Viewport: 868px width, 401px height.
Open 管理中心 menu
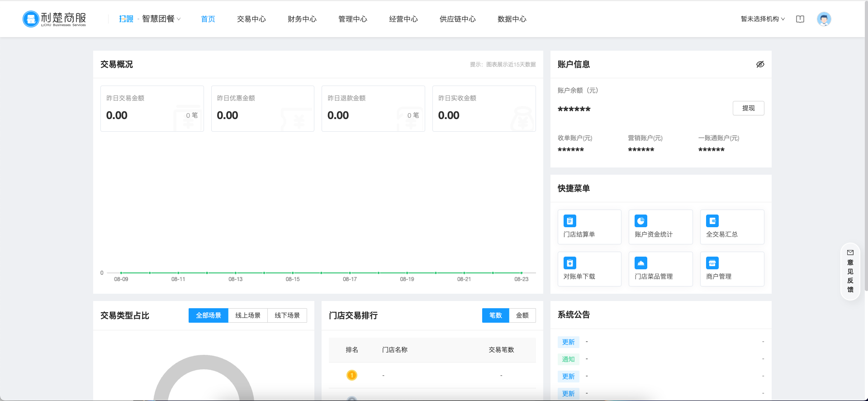tap(353, 19)
